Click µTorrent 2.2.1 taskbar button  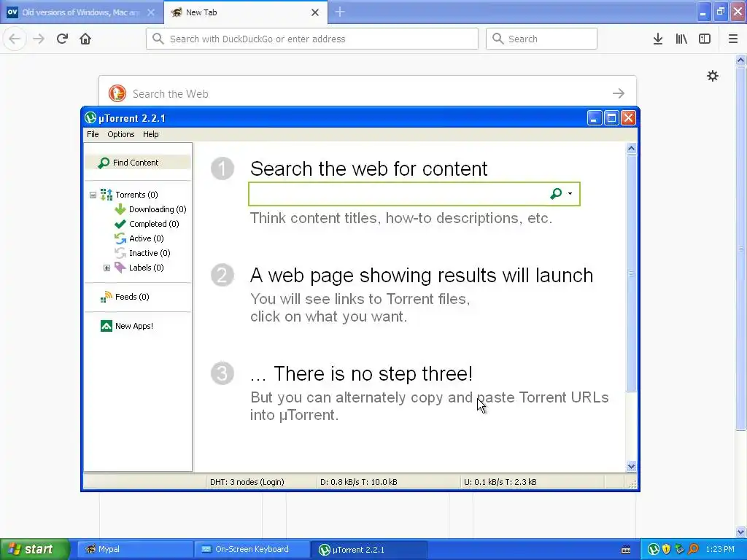tap(368, 549)
